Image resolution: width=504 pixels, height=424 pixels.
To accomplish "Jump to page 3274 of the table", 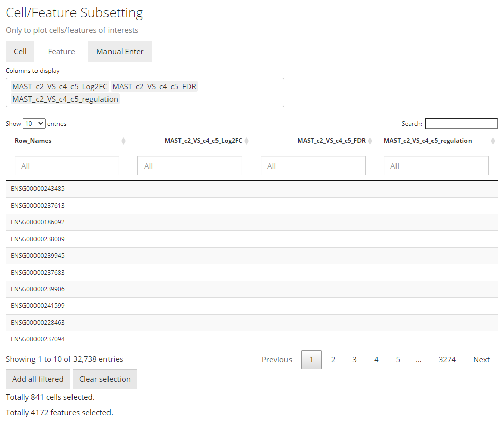I will click(447, 360).
